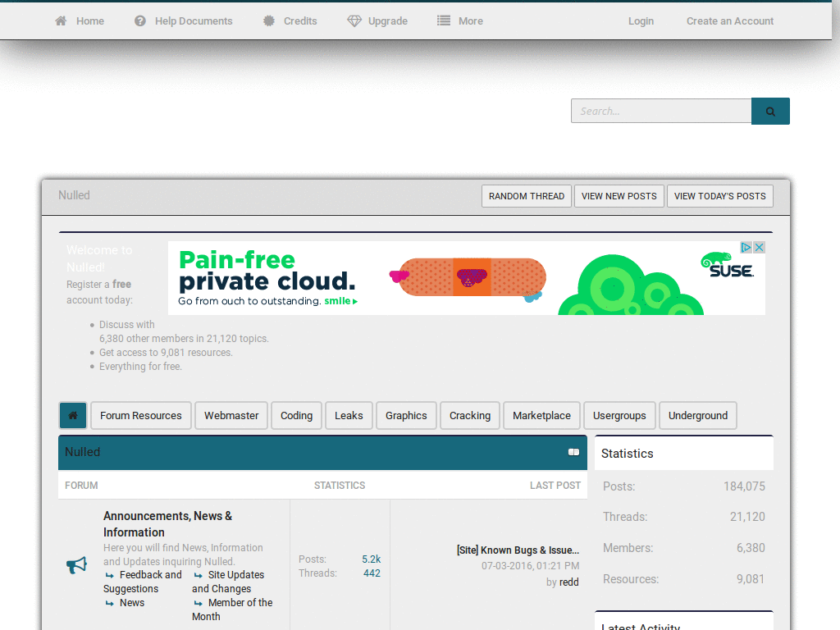Open Site Updates and Changes subforum

(x=229, y=582)
